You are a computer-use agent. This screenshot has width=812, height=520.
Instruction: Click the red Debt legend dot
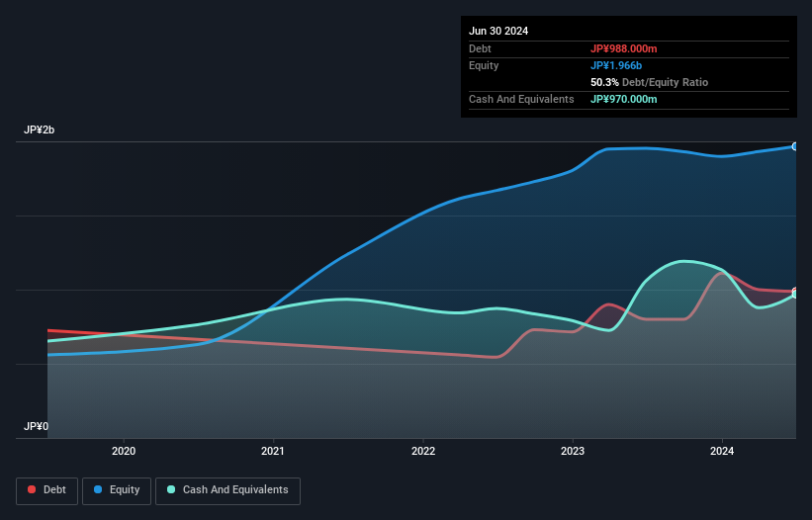coord(32,489)
